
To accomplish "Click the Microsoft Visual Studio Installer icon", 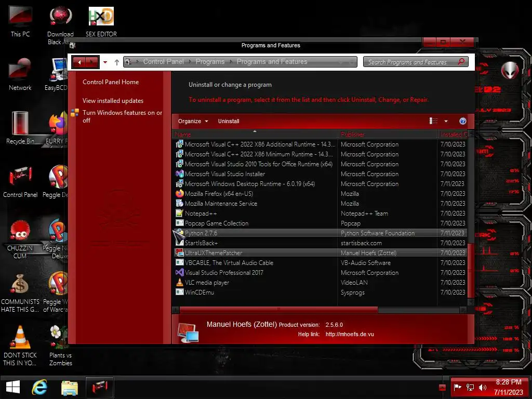I will click(x=179, y=174).
